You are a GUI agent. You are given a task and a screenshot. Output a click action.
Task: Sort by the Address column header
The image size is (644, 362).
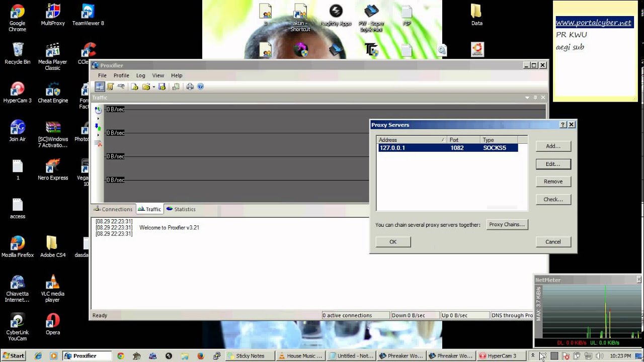(412, 140)
